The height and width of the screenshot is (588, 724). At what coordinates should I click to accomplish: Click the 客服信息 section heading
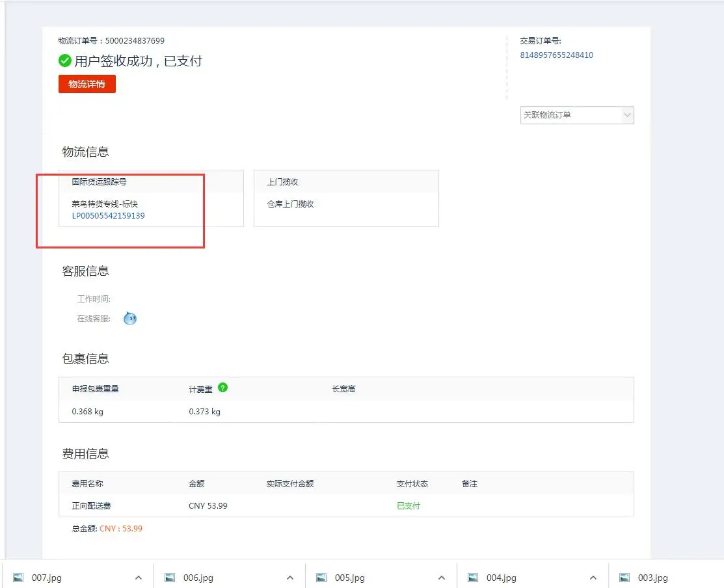click(85, 271)
